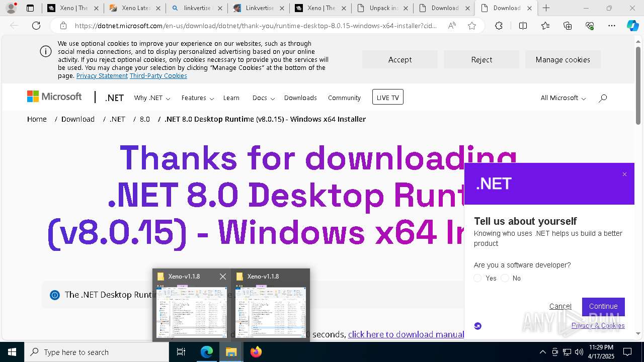Add page to favorites star icon
This screenshot has width=644, height=362.
click(472, 26)
